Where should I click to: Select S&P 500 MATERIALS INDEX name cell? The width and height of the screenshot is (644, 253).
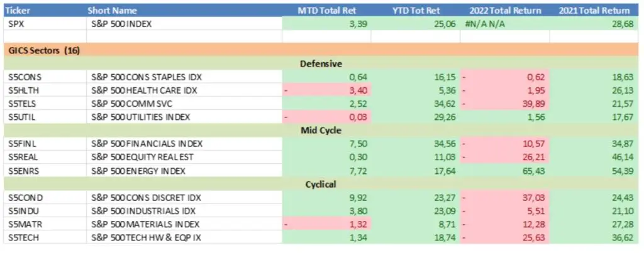point(145,225)
